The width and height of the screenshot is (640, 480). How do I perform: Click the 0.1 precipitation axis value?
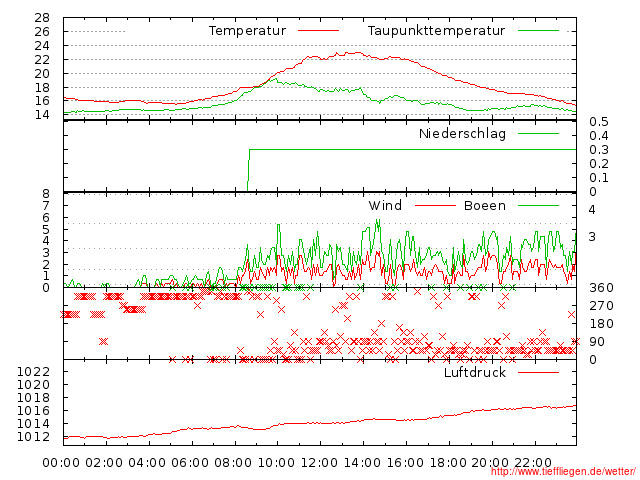tap(599, 178)
